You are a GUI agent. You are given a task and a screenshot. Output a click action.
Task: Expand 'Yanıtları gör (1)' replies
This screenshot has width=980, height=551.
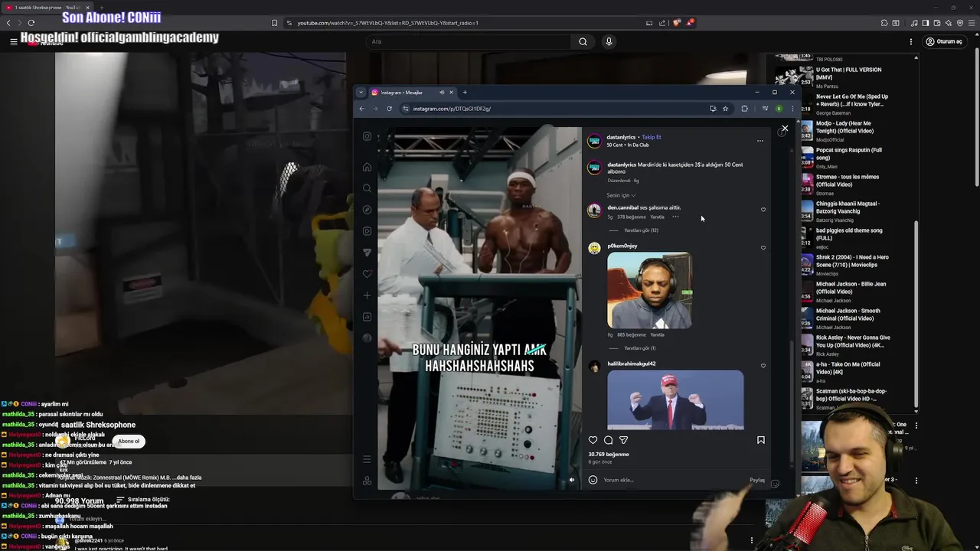point(639,348)
